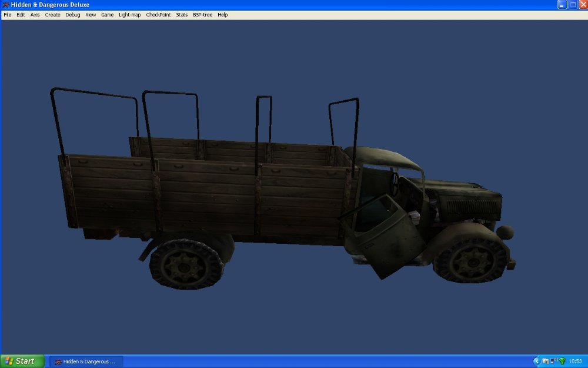Open the Game menu
The image size is (588, 368).
(x=107, y=15)
